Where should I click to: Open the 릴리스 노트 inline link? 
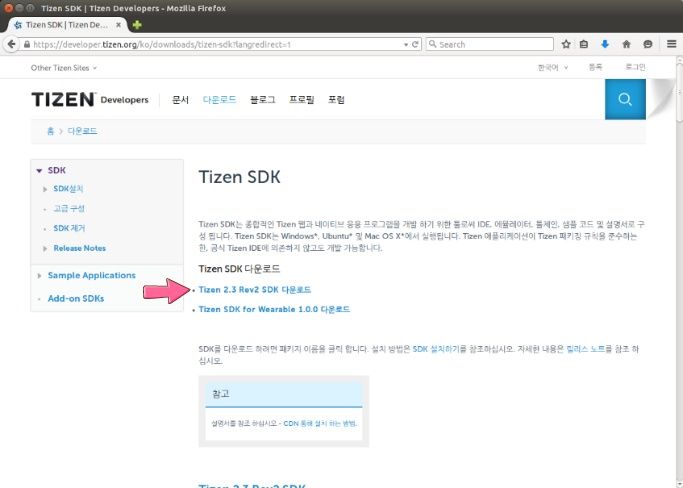point(586,349)
